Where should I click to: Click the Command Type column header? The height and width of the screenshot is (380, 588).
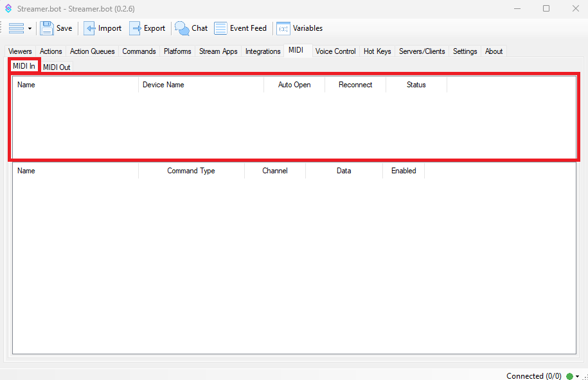pyautogui.click(x=191, y=171)
